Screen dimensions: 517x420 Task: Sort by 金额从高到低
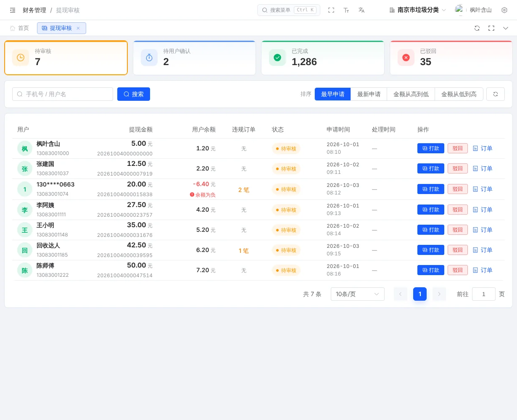411,94
